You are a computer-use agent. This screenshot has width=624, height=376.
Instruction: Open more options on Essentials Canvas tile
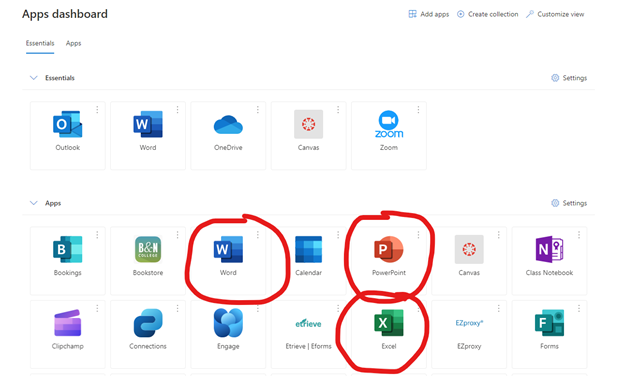[x=338, y=109]
